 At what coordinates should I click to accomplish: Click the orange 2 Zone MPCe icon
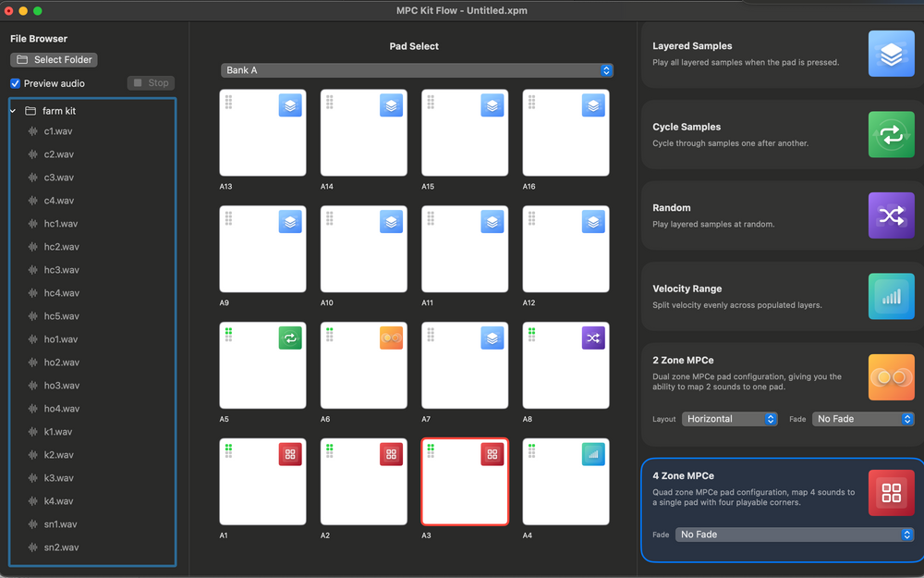891,376
